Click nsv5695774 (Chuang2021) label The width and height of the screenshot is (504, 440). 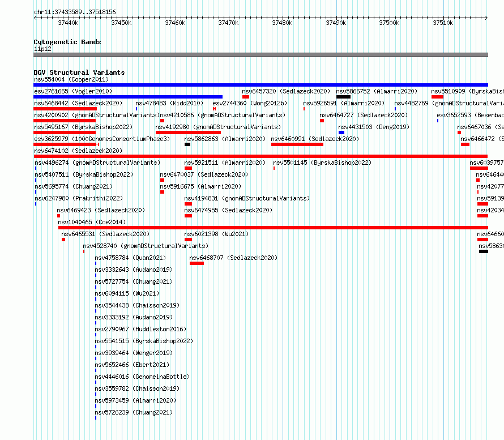click(x=74, y=186)
